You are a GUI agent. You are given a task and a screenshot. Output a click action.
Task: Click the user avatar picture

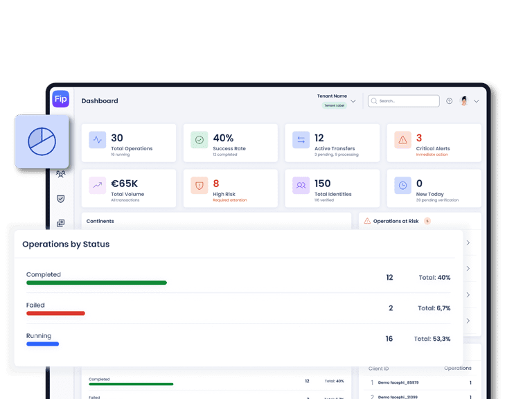click(464, 100)
